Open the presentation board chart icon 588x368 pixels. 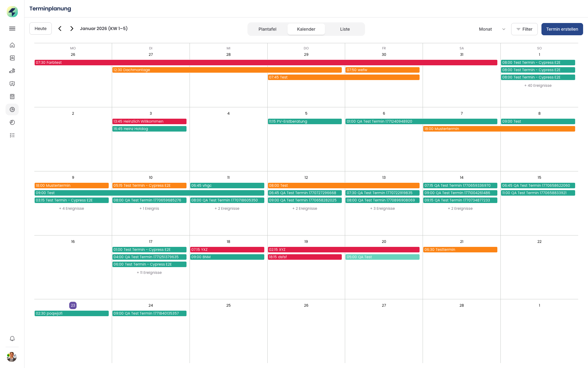[x=12, y=84]
